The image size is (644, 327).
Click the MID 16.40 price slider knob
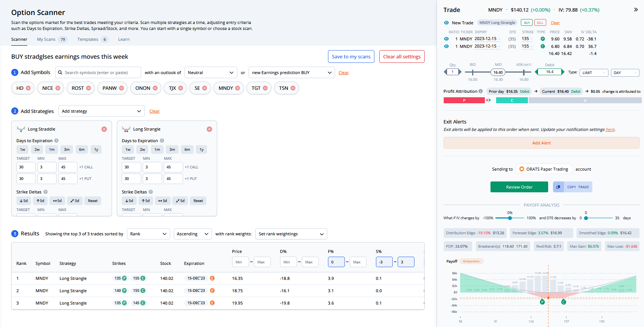click(x=498, y=73)
